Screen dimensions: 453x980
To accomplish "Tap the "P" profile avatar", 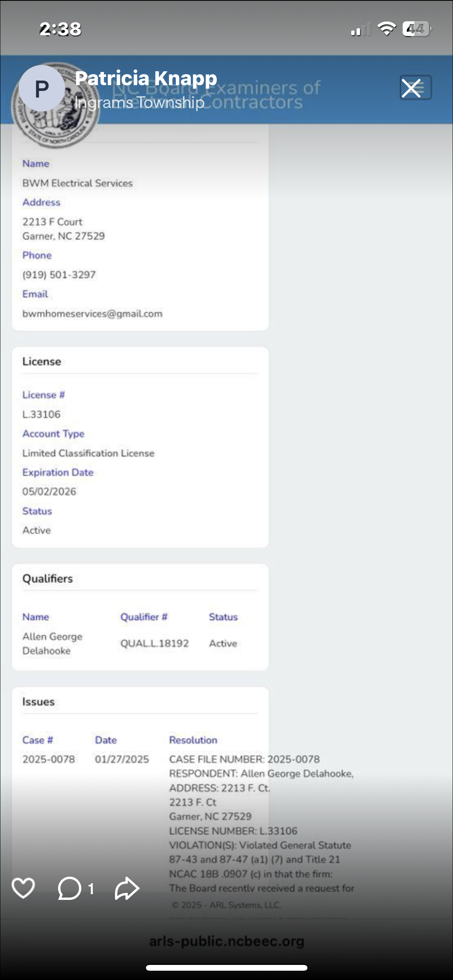I will click(x=42, y=89).
